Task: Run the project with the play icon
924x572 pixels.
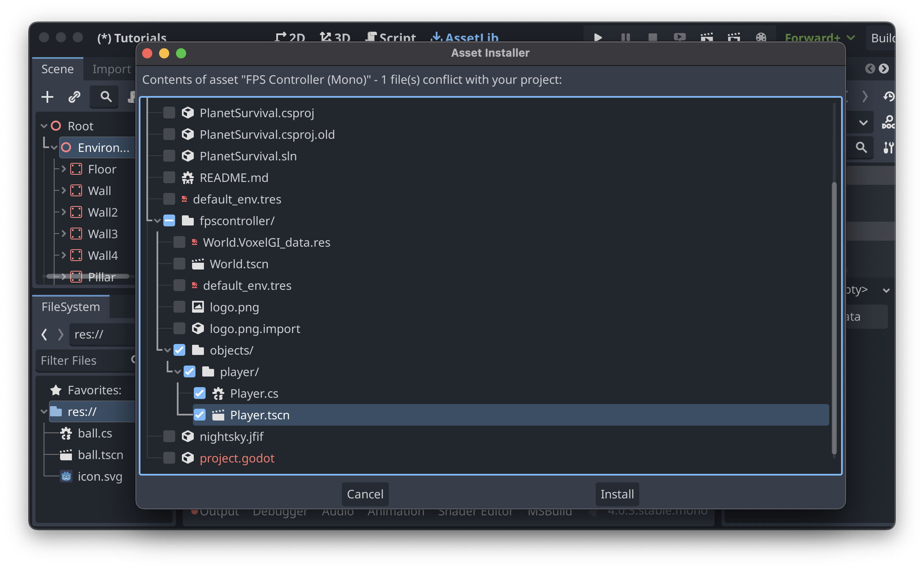Action: point(598,38)
